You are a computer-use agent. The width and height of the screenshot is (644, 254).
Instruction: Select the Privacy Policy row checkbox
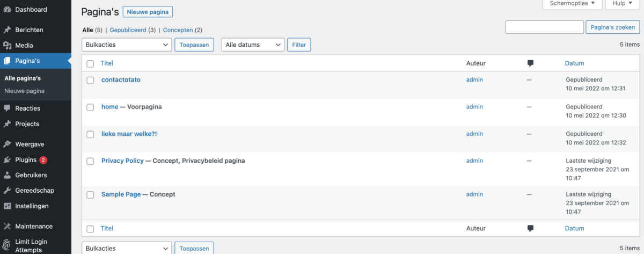click(x=90, y=161)
